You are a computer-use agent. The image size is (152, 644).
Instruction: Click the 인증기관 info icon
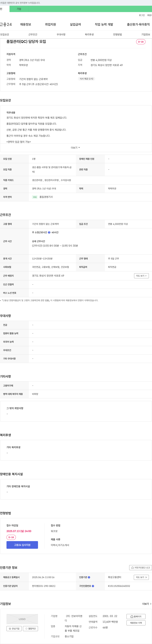tap(89, 577)
